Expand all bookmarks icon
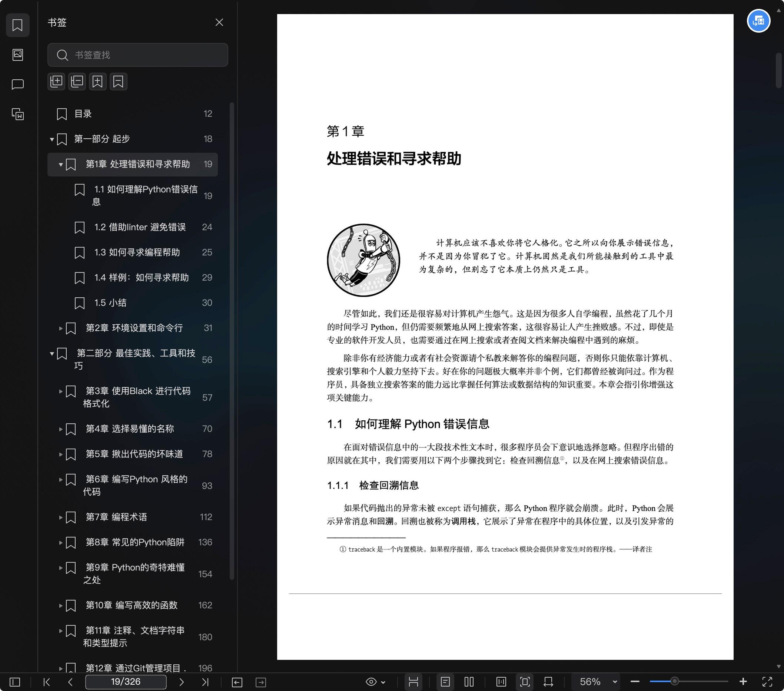Image resolution: width=784 pixels, height=691 pixels. click(56, 81)
